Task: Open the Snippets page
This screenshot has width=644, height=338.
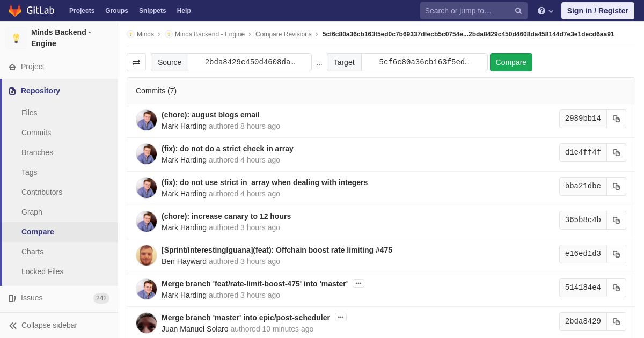Action: 152,11
